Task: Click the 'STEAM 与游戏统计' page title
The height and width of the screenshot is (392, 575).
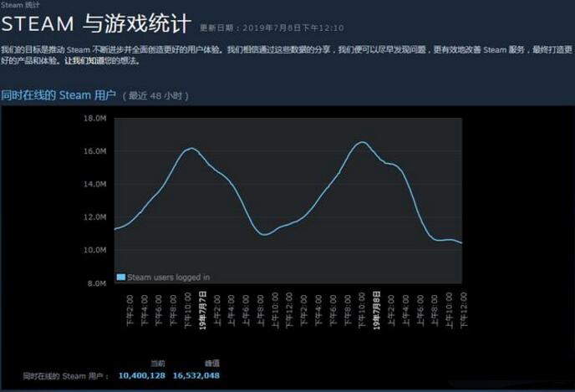Action: pyautogui.click(x=96, y=23)
